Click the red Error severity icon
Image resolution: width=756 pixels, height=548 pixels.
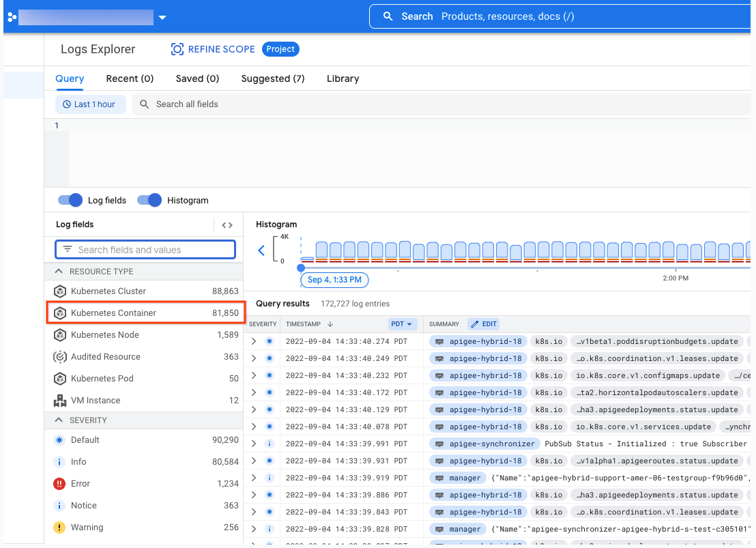pos(59,484)
